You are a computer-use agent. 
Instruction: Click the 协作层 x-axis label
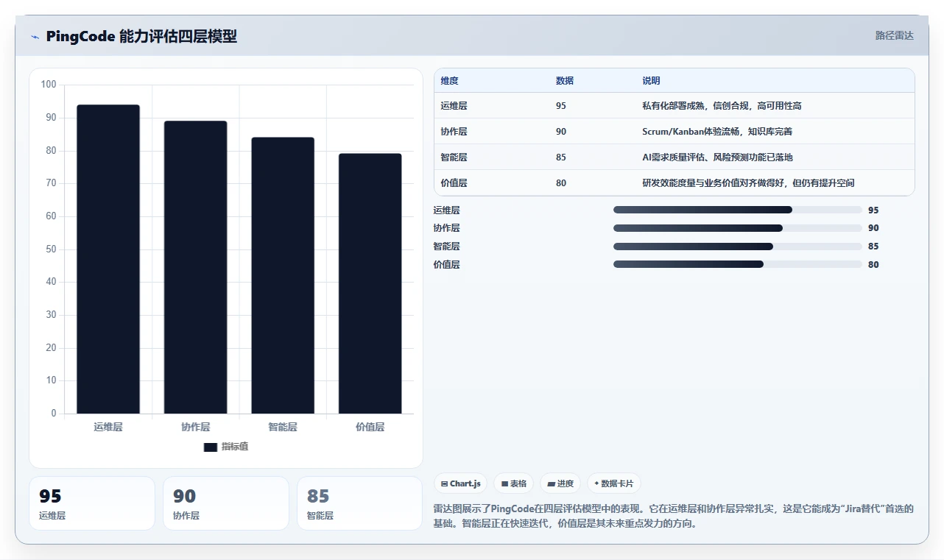pyautogui.click(x=195, y=427)
